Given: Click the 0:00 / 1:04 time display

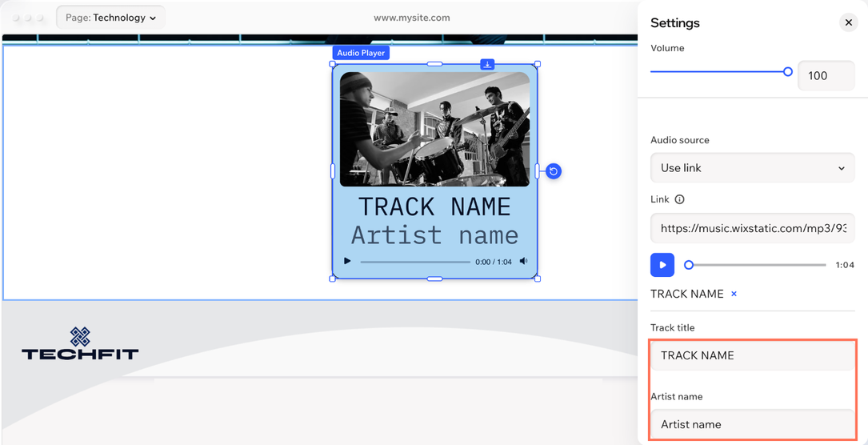Looking at the screenshot, I should [x=494, y=262].
